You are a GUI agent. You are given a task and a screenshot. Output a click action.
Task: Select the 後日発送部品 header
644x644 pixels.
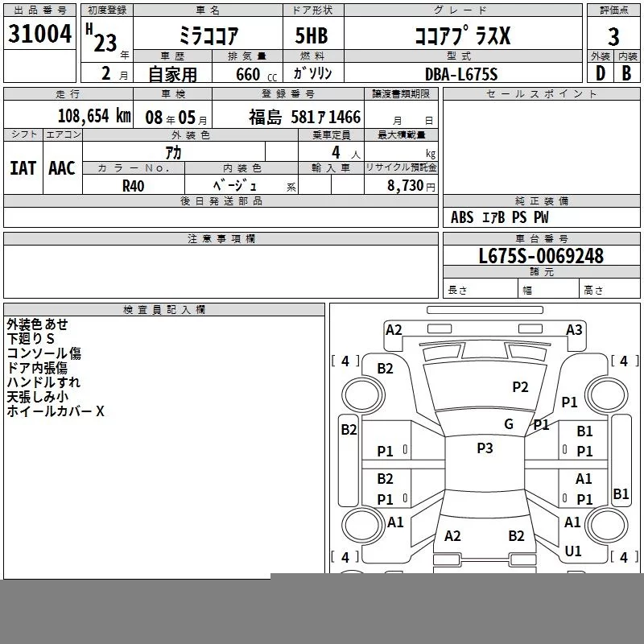(221, 200)
